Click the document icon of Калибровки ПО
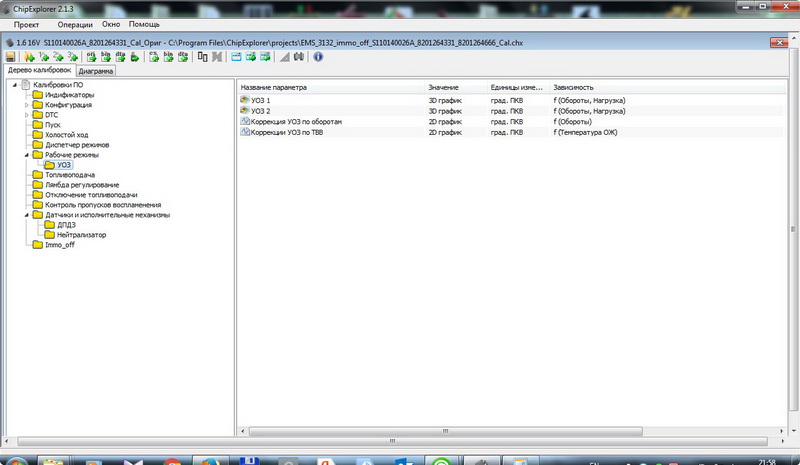 tap(25, 85)
